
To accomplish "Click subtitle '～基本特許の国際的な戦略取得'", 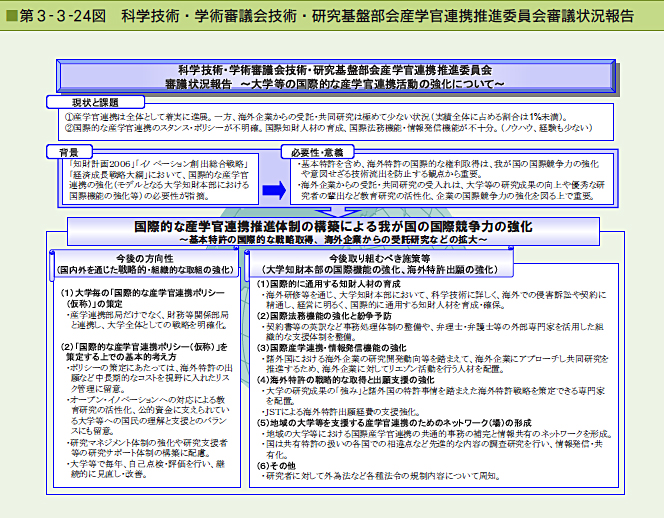I will [x=333, y=240].
